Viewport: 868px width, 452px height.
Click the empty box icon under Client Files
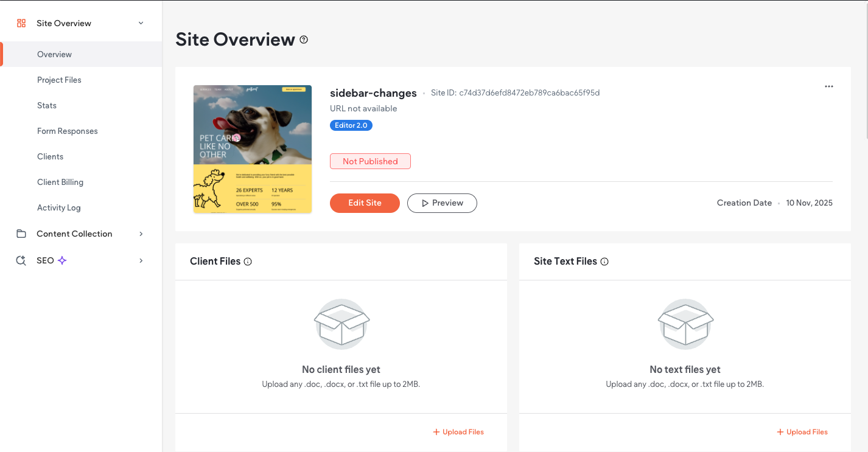pos(341,324)
